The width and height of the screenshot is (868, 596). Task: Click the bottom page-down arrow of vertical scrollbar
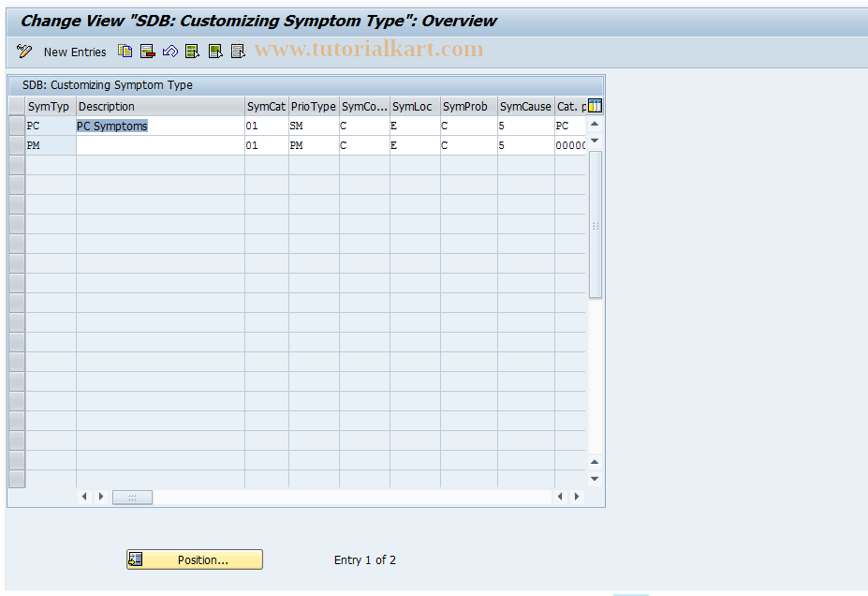tap(595, 479)
